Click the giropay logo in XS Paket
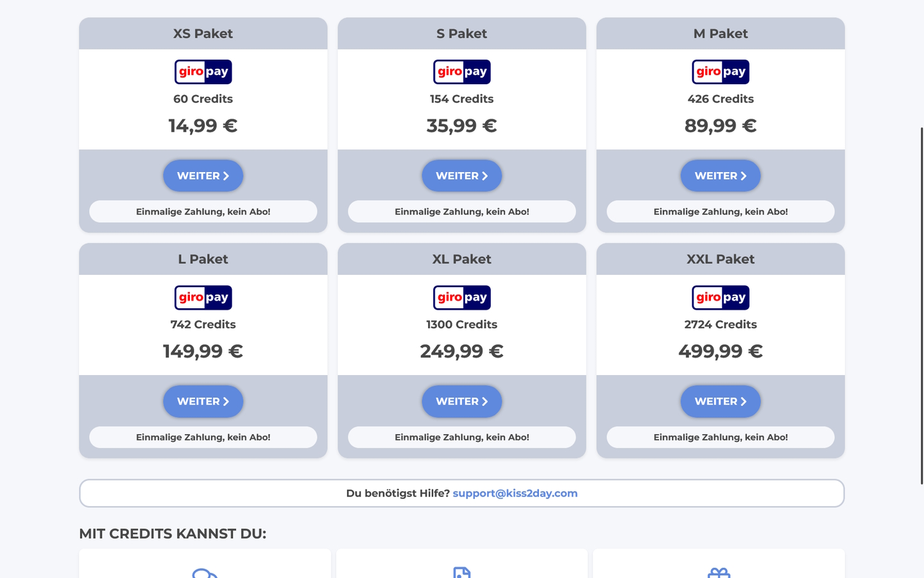The height and width of the screenshot is (578, 924). pos(203,72)
